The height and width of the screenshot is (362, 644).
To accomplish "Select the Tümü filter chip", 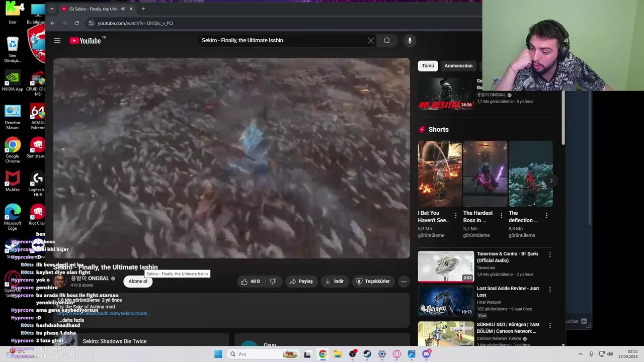I will [428, 66].
